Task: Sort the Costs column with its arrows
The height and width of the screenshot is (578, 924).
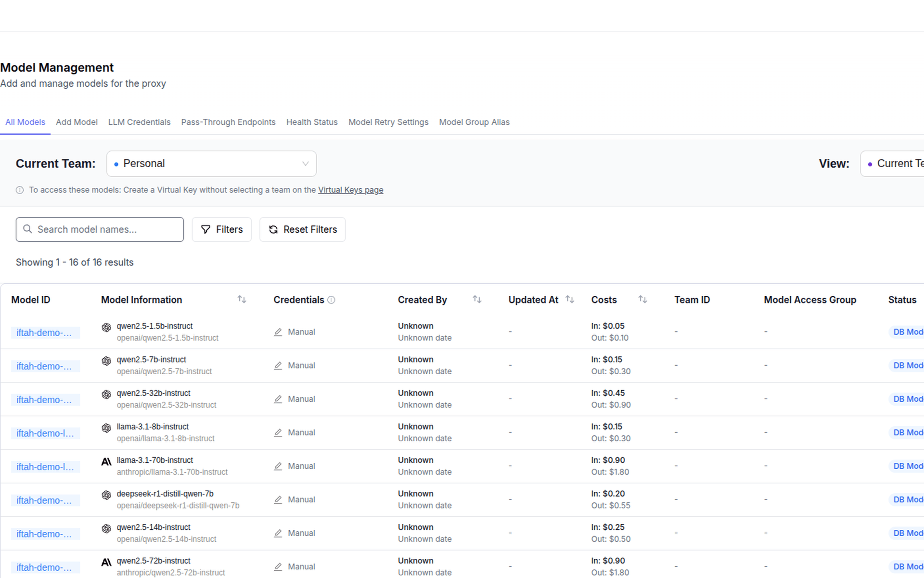Action: click(642, 300)
